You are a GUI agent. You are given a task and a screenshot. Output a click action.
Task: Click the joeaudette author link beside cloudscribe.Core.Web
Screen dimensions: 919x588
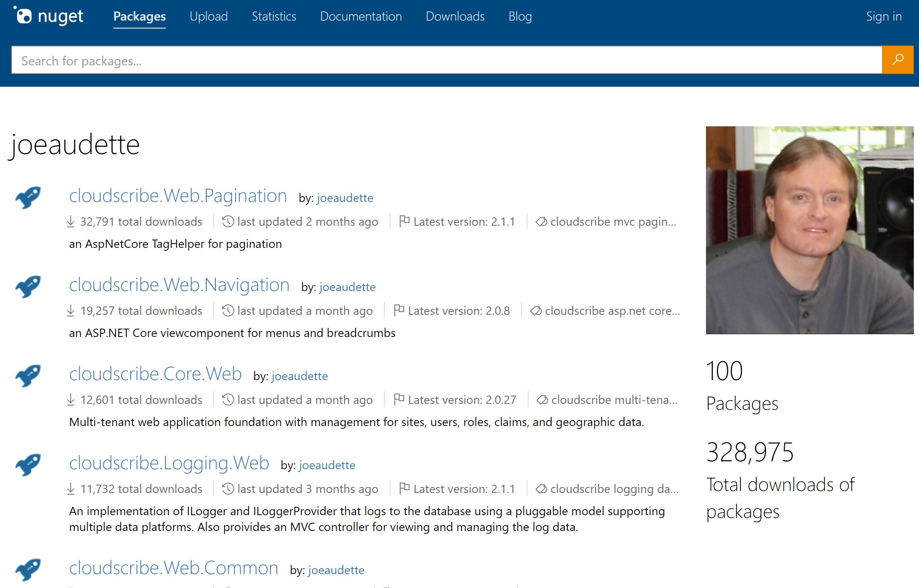coord(300,376)
